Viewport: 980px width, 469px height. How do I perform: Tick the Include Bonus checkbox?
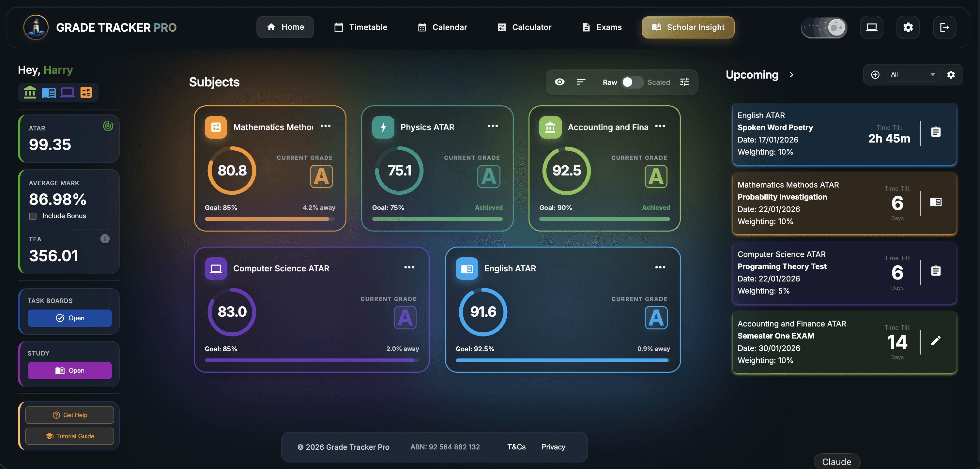33,216
